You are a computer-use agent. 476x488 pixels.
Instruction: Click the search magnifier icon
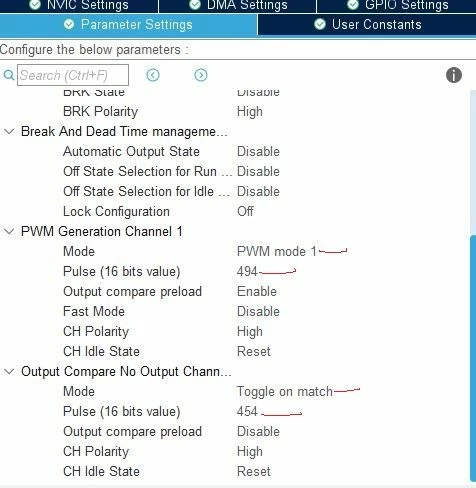point(9,75)
